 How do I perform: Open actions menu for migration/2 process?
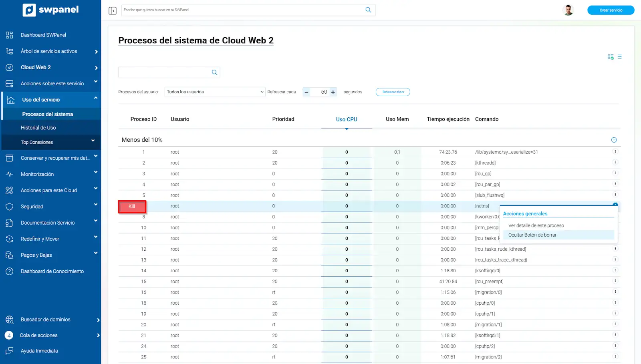coord(615,356)
